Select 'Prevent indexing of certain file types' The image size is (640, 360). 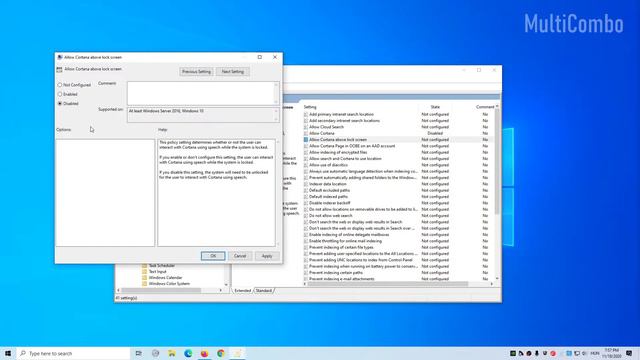[x=341, y=247]
